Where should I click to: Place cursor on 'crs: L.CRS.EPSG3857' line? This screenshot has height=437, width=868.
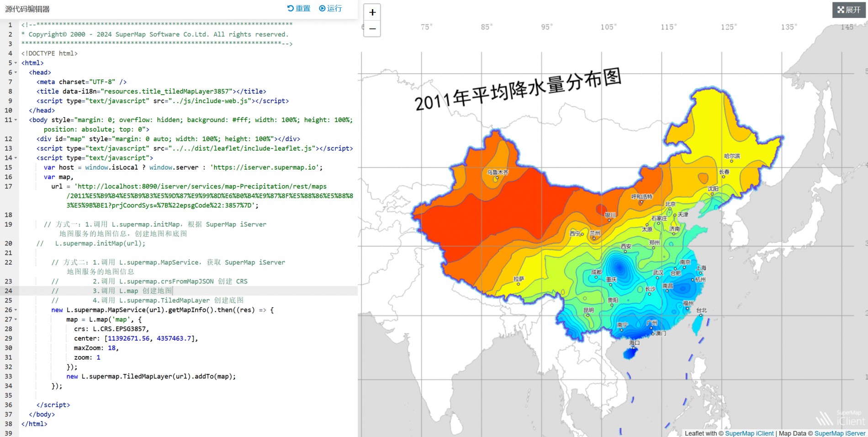point(111,329)
